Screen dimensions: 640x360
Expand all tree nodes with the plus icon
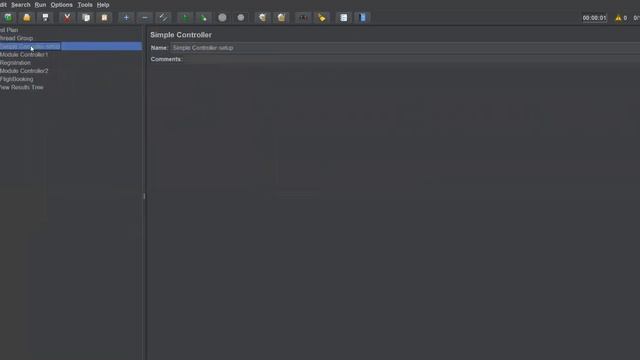coord(126,18)
